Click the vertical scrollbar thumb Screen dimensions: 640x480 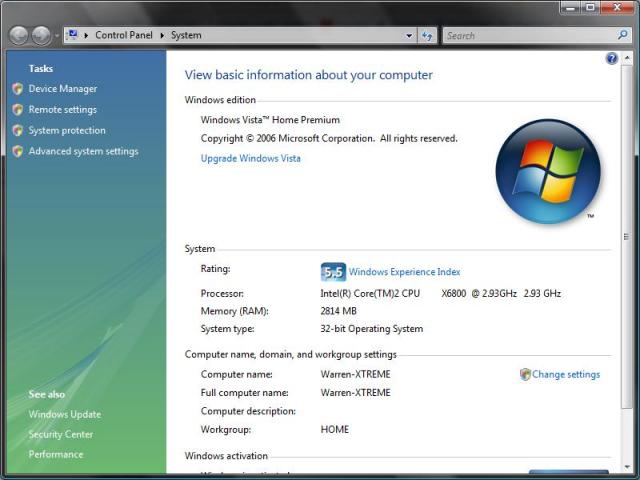click(627, 236)
